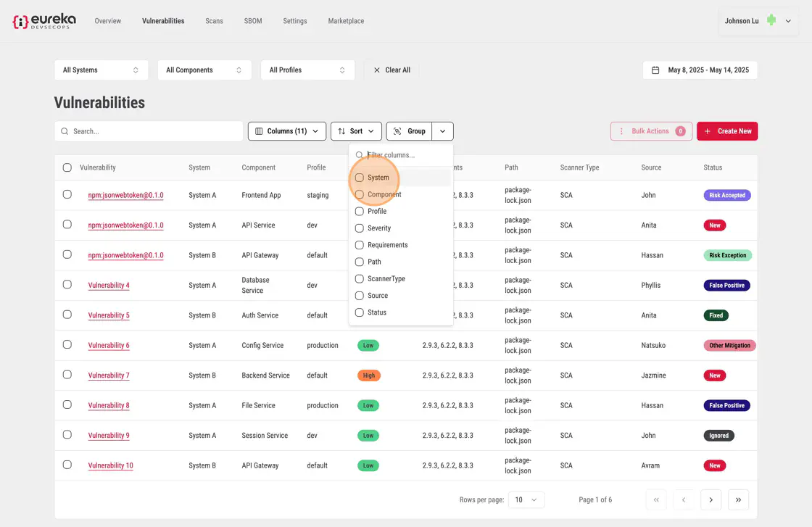Jump to last page double-arrow

point(738,499)
